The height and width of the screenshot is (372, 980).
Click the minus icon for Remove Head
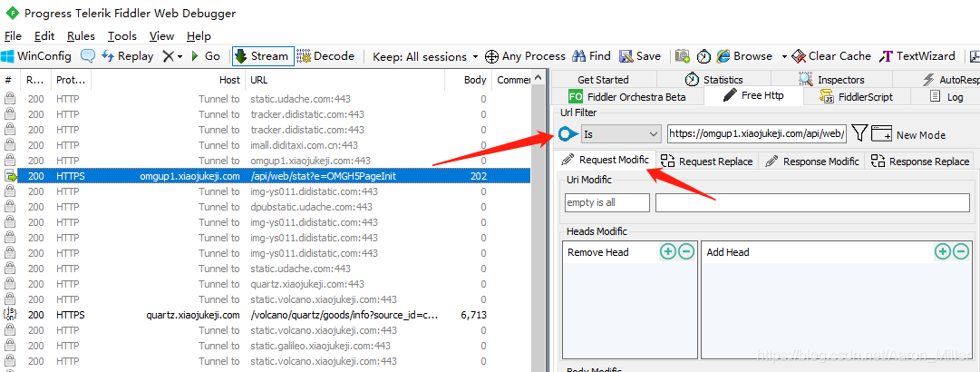pyautogui.click(x=686, y=252)
